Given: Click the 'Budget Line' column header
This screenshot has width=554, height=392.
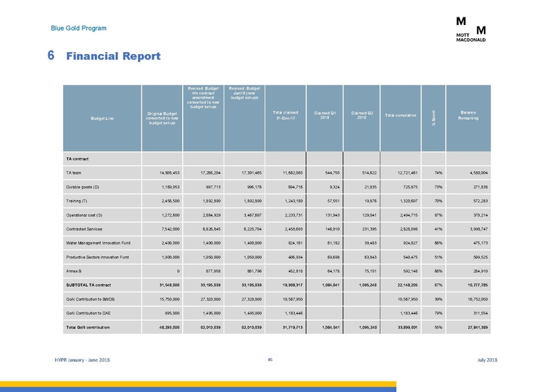Looking at the screenshot, I should pyautogui.click(x=102, y=118).
